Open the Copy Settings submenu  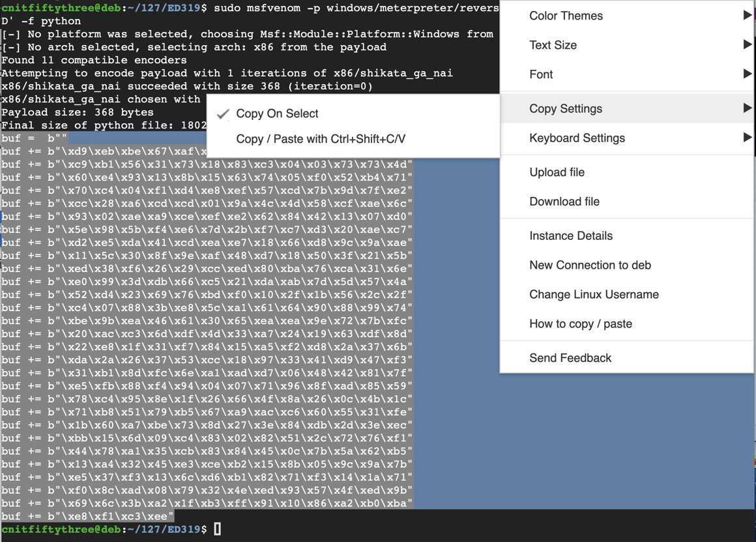pos(627,108)
